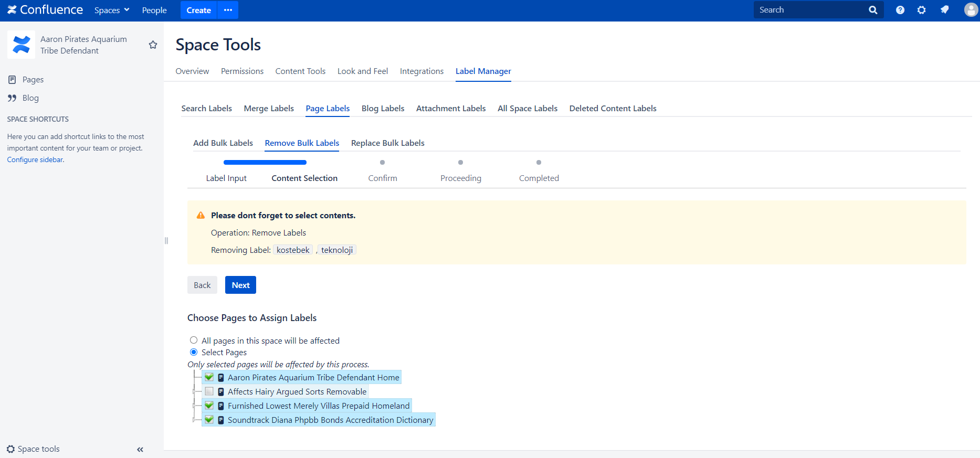Click the Configure sidebar link

pyautogui.click(x=36, y=160)
